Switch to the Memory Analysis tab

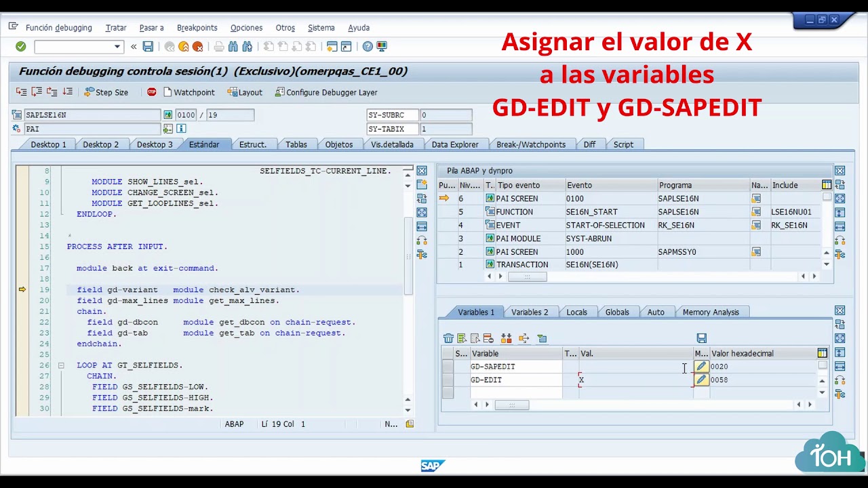coord(711,312)
